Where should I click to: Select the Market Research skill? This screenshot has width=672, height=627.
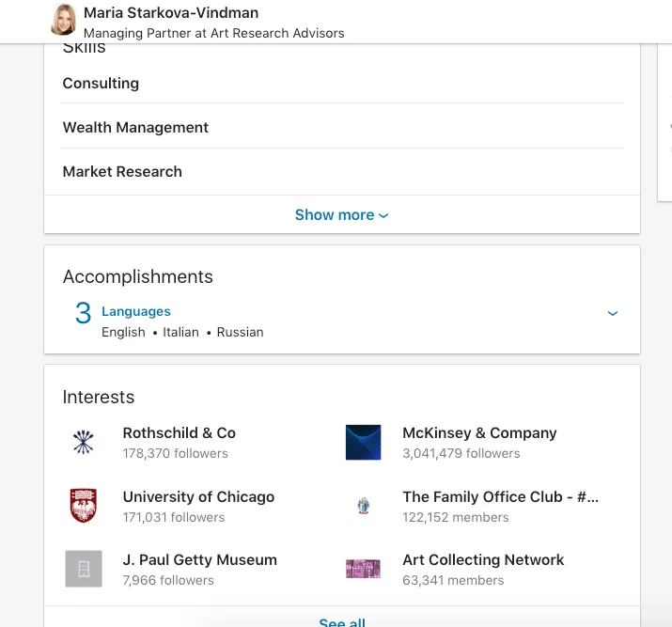click(122, 171)
